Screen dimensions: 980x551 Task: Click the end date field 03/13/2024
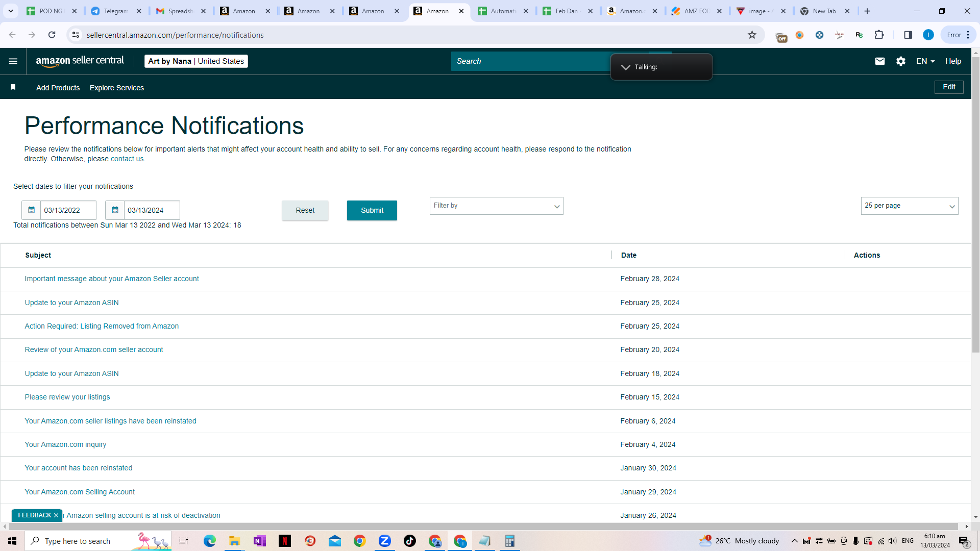point(152,210)
